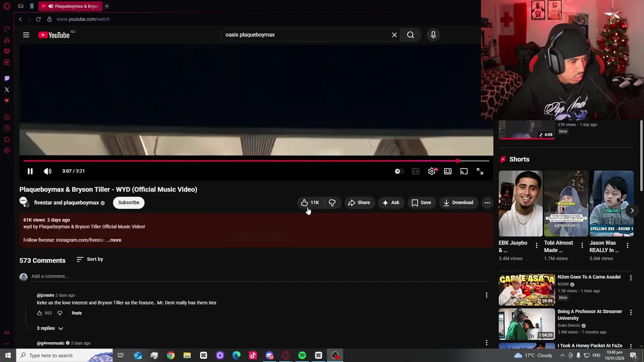Open Opera sidebar settings gear

coord(7,150)
